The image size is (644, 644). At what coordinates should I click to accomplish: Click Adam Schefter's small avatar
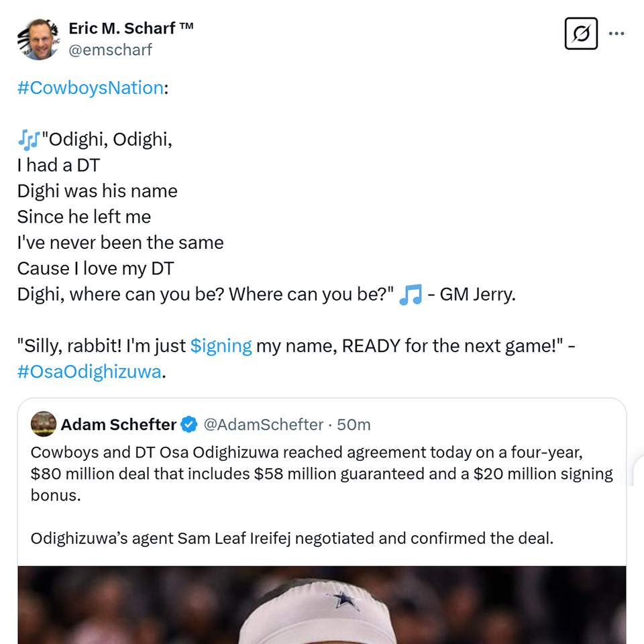(x=44, y=424)
